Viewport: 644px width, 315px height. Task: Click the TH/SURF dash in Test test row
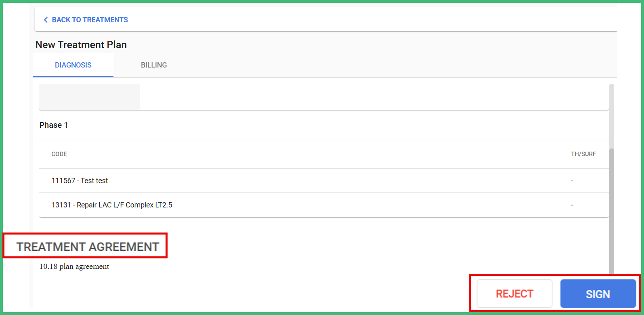tap(572, 181)
